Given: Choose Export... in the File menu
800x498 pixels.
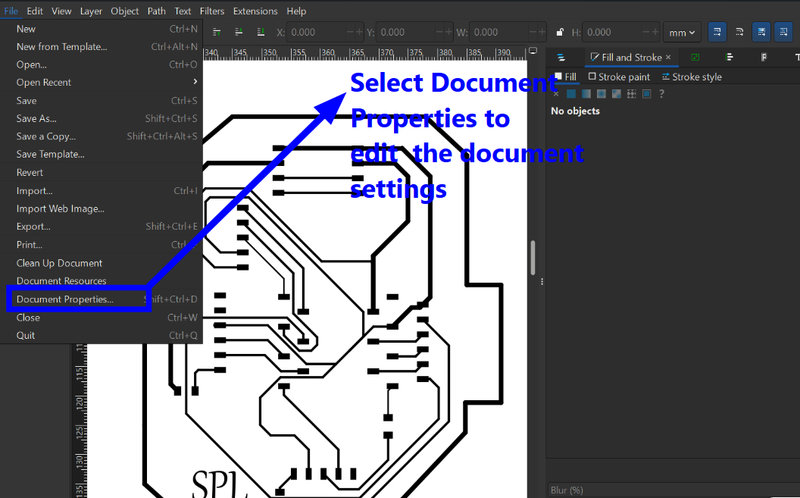Looking at the screenshot, I should point(102,227).
